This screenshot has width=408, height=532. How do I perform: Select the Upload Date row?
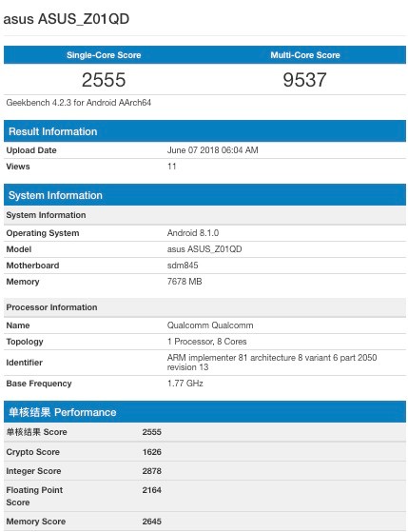coord(204,150)
